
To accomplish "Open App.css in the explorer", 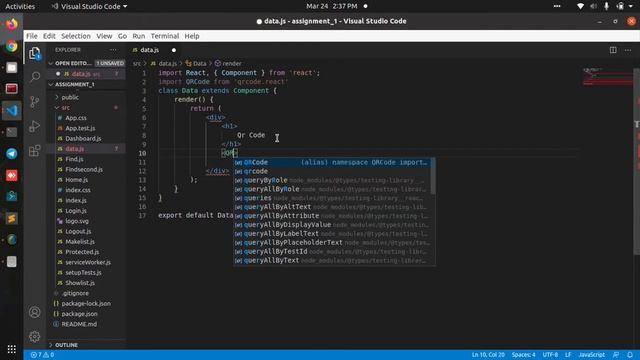I will [x=76, y=118].
